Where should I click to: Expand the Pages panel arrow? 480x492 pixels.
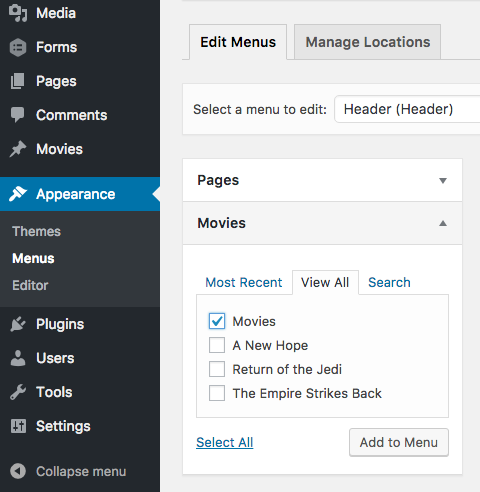[x=443, y=181]
